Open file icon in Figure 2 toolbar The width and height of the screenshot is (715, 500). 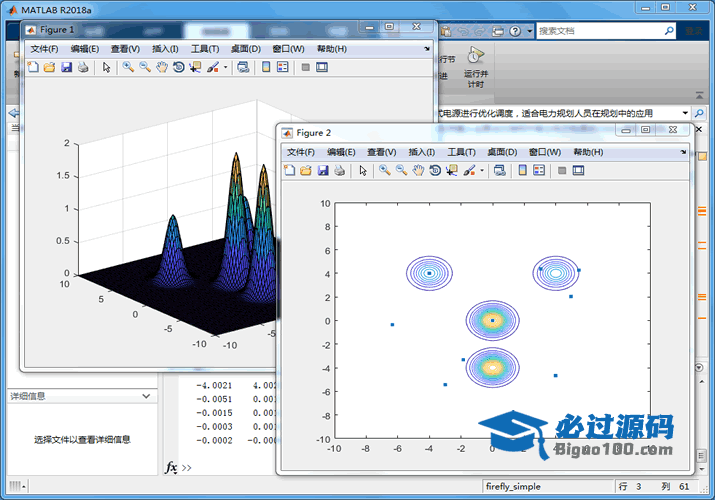point(306,170)
